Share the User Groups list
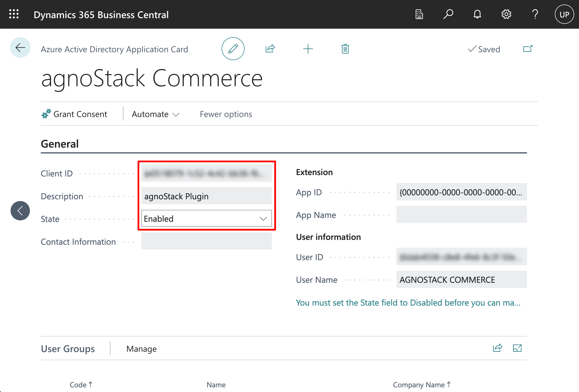The height and width of the screenshot is (392, 579). 497,348
